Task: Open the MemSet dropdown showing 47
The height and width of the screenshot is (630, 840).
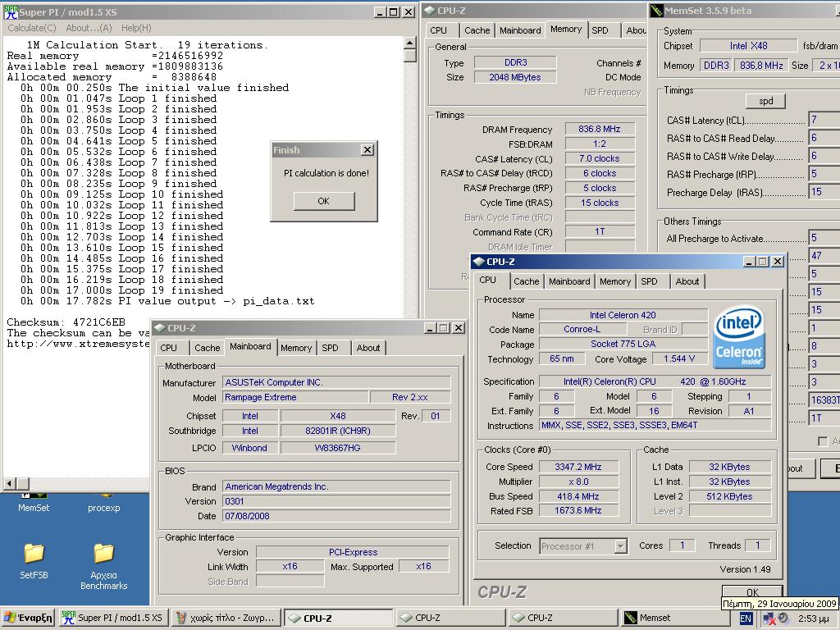Action: pos(824,256)
